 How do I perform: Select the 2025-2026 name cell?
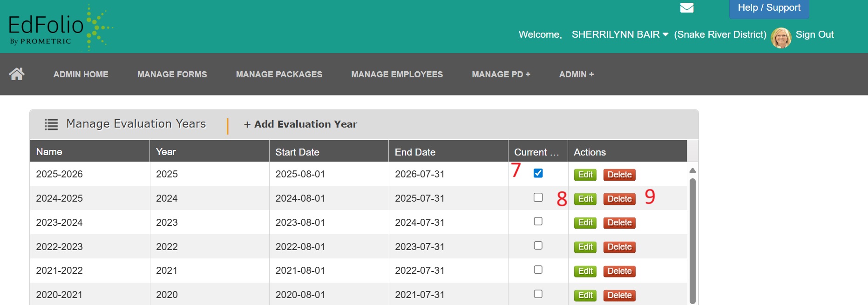pyautogui.click(x=90, y=174)
